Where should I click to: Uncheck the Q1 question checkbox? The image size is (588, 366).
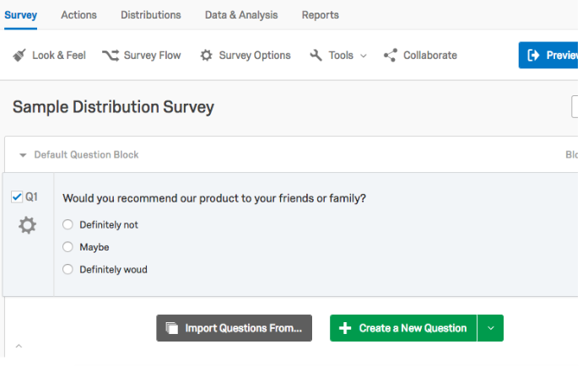click(17, 196)
